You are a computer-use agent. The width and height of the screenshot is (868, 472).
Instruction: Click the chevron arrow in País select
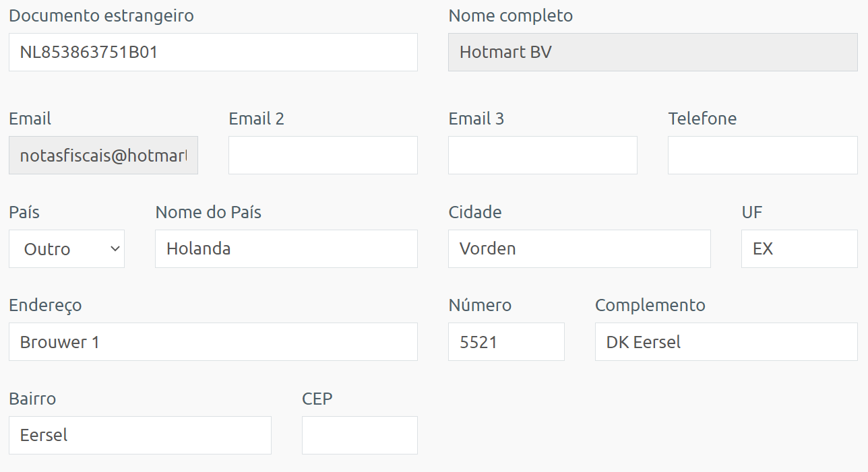[x=115, y=249]
